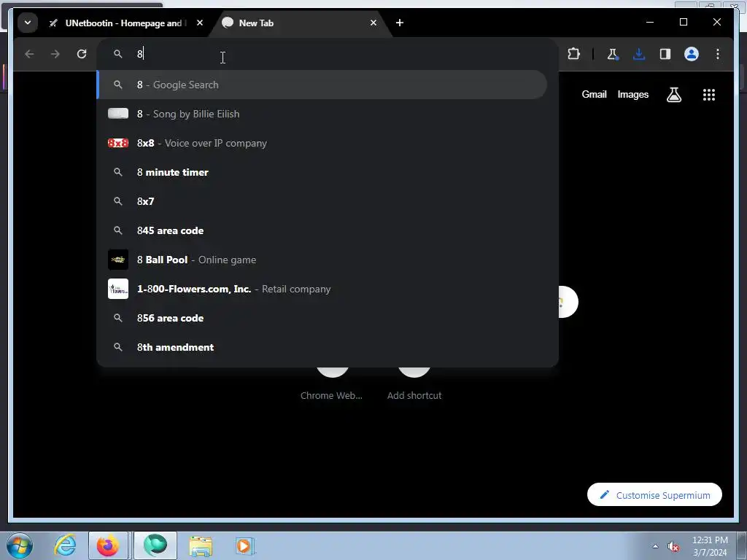This screenshot has height=560, width=747.
Task: Select the '845 area code' suggestion
Action: pos(322,230)
